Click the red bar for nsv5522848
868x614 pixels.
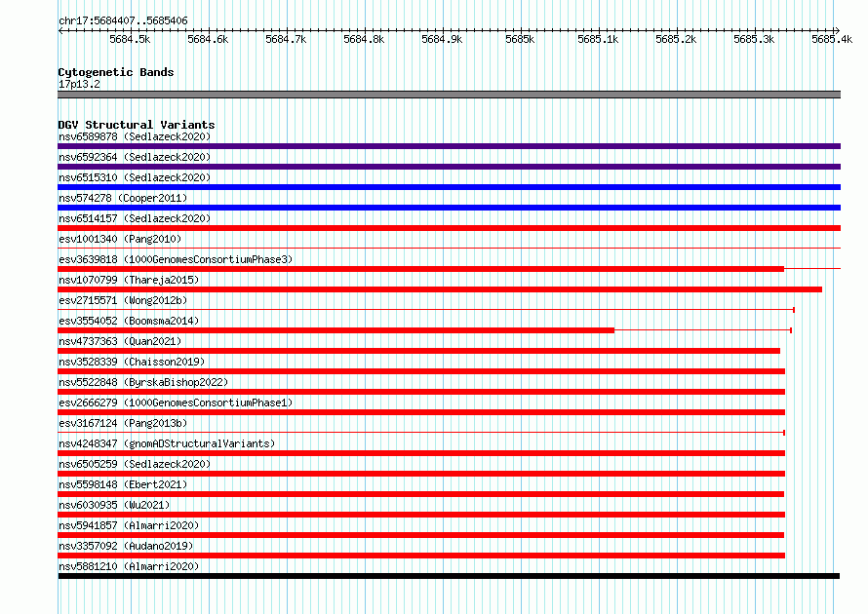(x=421, y=392)
